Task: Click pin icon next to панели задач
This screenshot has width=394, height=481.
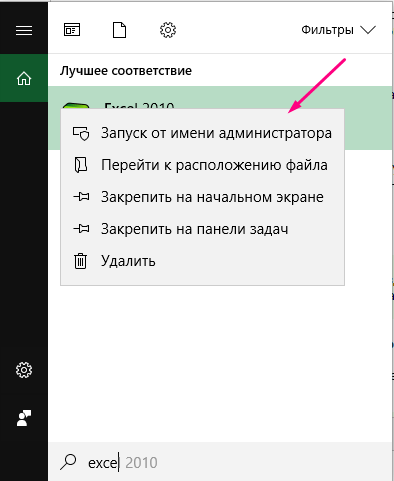Action: point(81,229)
